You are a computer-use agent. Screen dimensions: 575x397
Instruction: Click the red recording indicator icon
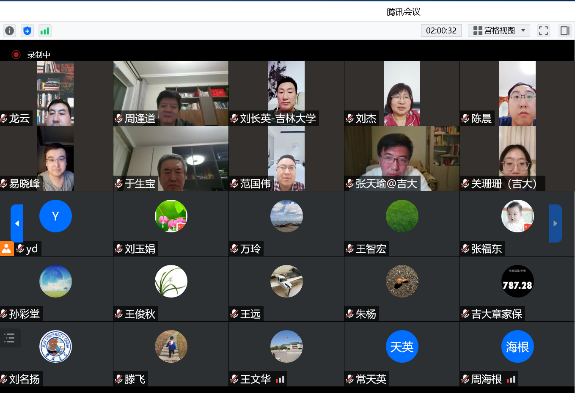[16, 55]
